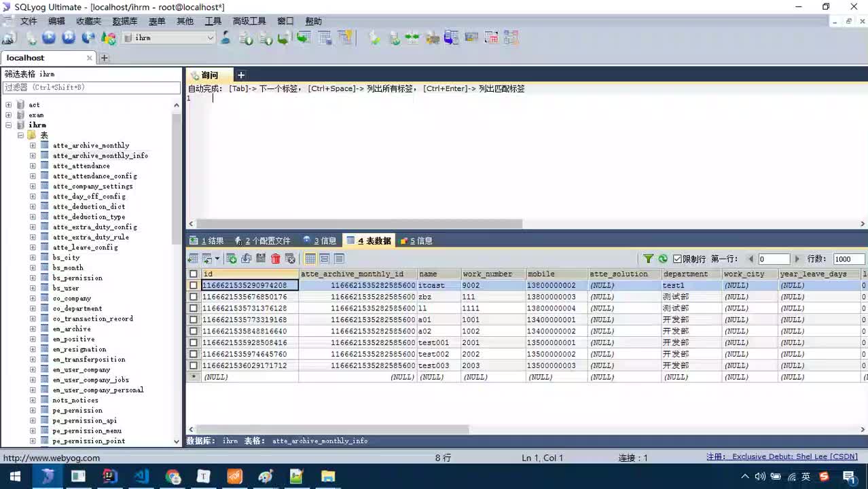Screen dimensions: 868x489
Task: Click the synchronize databases arrows icon
Action: coord(412,38)
